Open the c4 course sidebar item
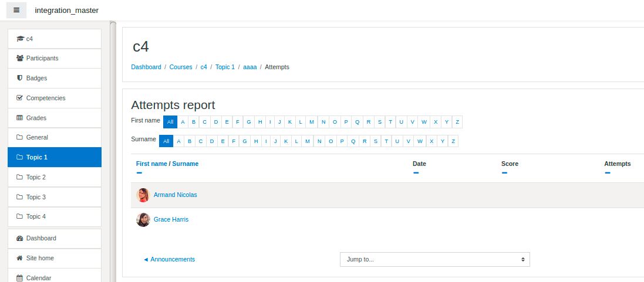 coord(55,39)
